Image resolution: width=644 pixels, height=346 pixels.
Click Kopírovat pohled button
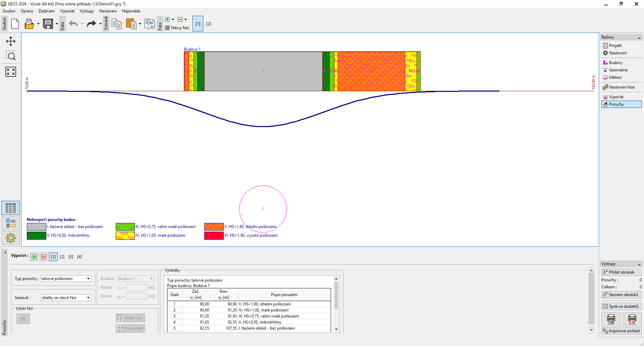pos(621,331)
